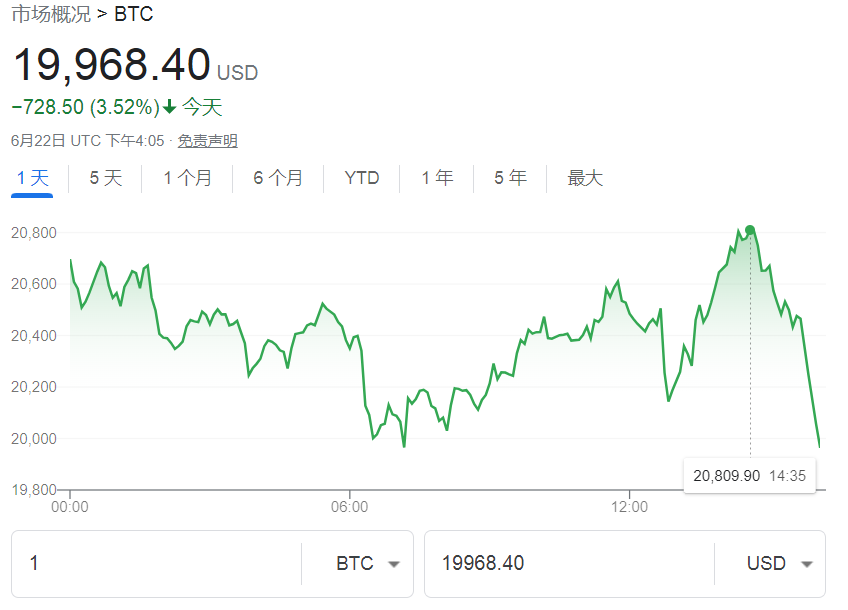This screenshot has width=848, height=610.
Task: Switch chart to 最大 range
Action: point(585,179)
